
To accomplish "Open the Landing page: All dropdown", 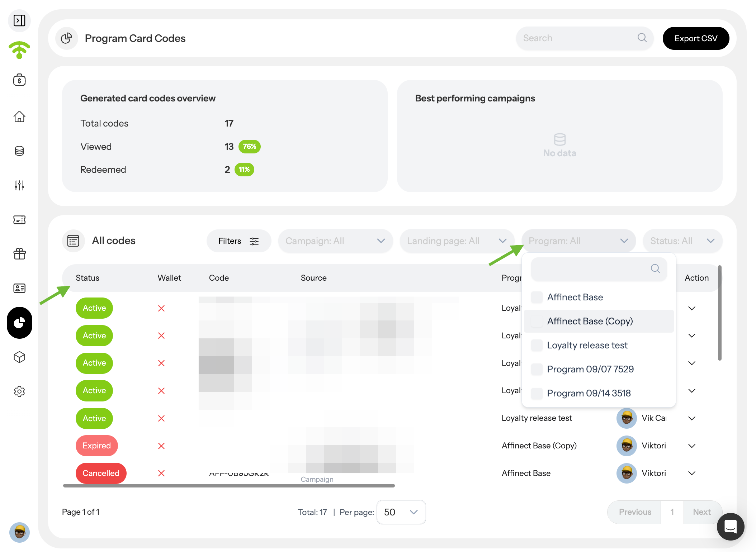I will click(x=457, y=241).
